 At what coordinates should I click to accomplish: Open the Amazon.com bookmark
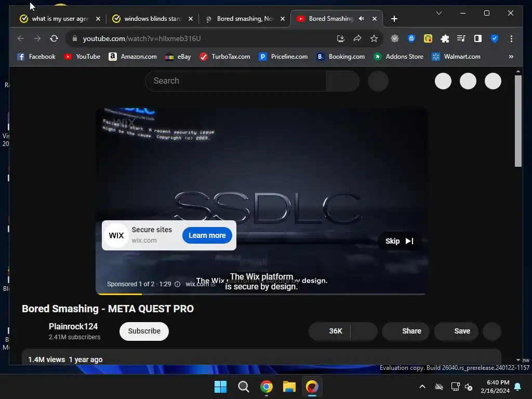[x=132, y=57]
